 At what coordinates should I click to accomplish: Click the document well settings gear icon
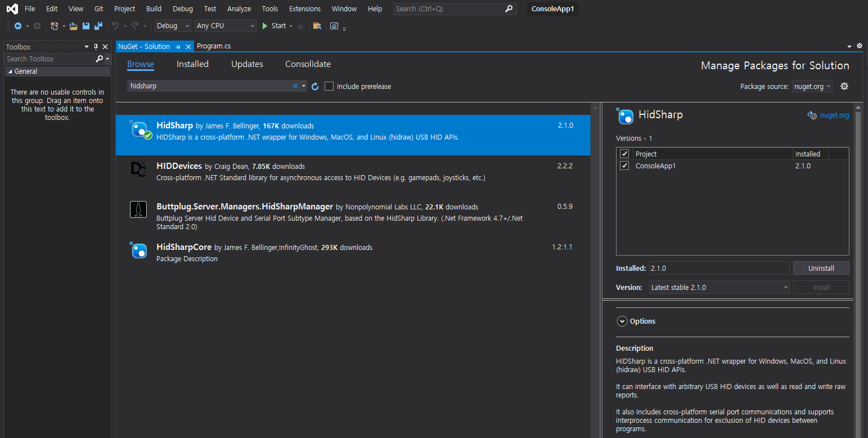coord(860,46)
